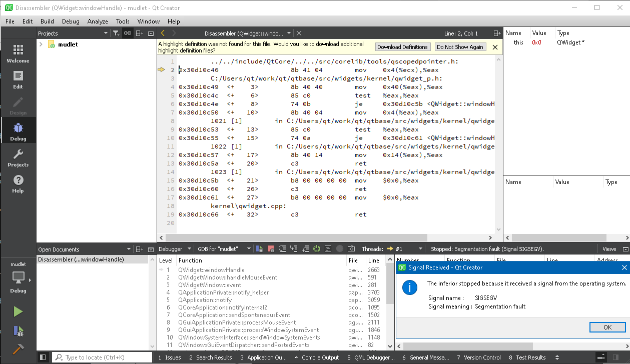The image size is (630, 364).
Task: Select QApplication::notify stack frame
Action: pos(205,300)
